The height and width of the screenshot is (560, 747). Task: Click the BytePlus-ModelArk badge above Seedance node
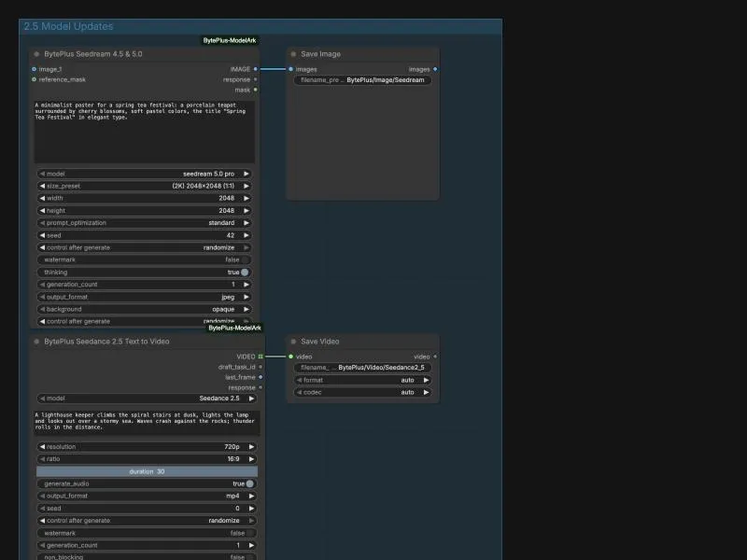pyautogui.click(x=235, y=328)
